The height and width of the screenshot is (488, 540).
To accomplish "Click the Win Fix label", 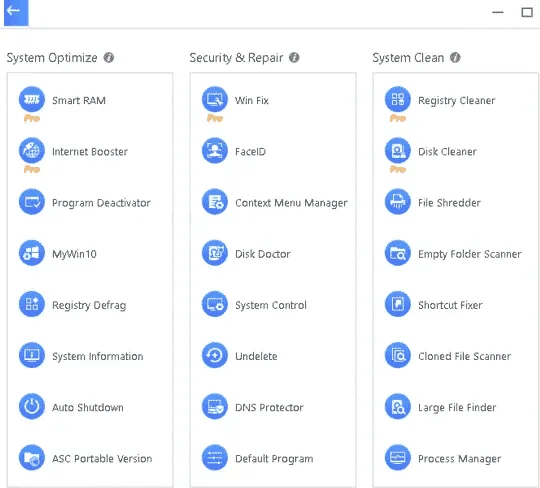I will (252, 101).
